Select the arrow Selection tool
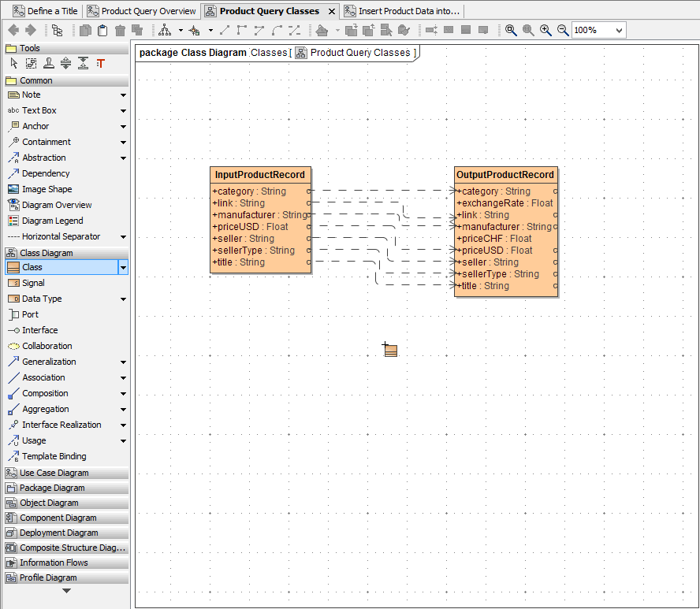The width and height of the screenshot is (700, 609). (x=13, y=64)
